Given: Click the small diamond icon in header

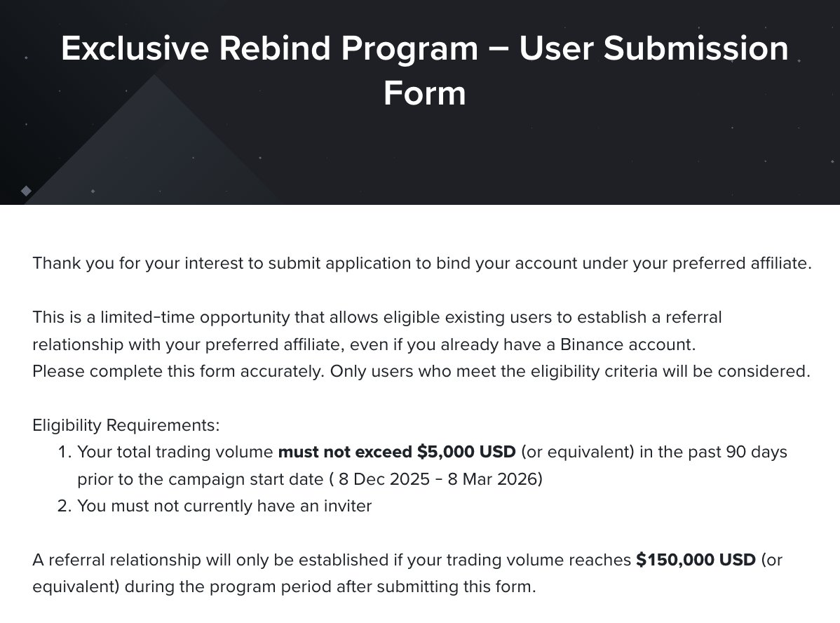Looking at the screenshot, I should (26, 190).
